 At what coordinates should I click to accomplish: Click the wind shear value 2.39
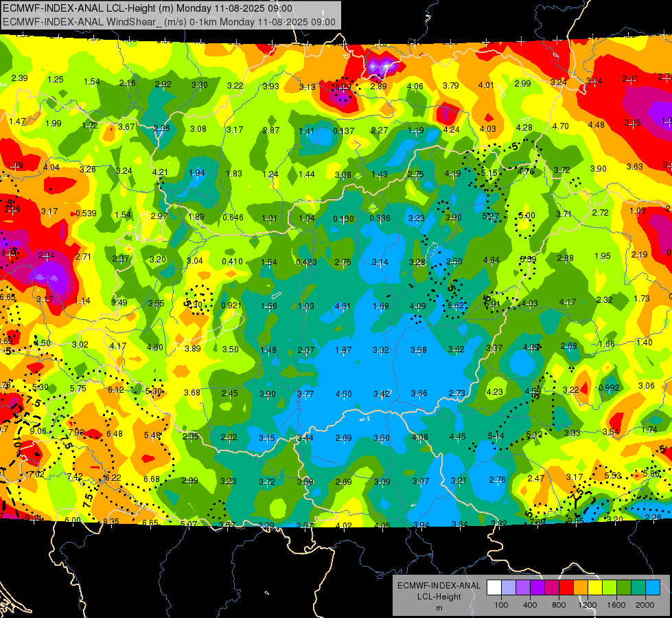pyautogui.click(x=20, y=78)
